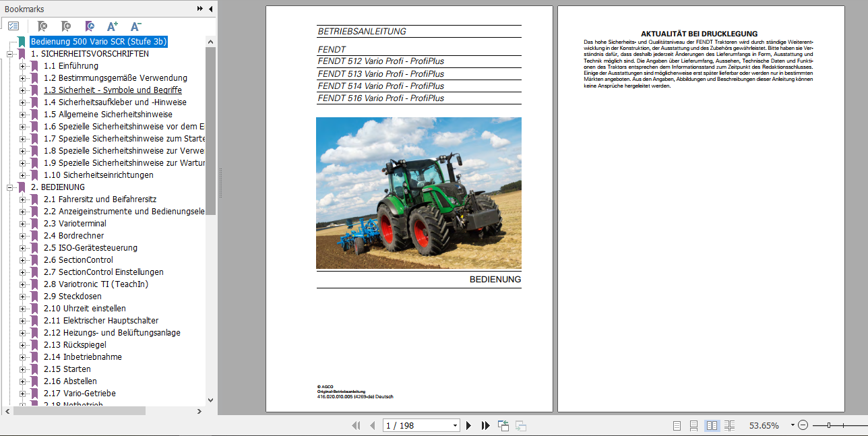868x436 pixels.
Task: Open bookmark 1.3 Sicherheit - Symbole und Begriffe
Action: tap(113, 90)
